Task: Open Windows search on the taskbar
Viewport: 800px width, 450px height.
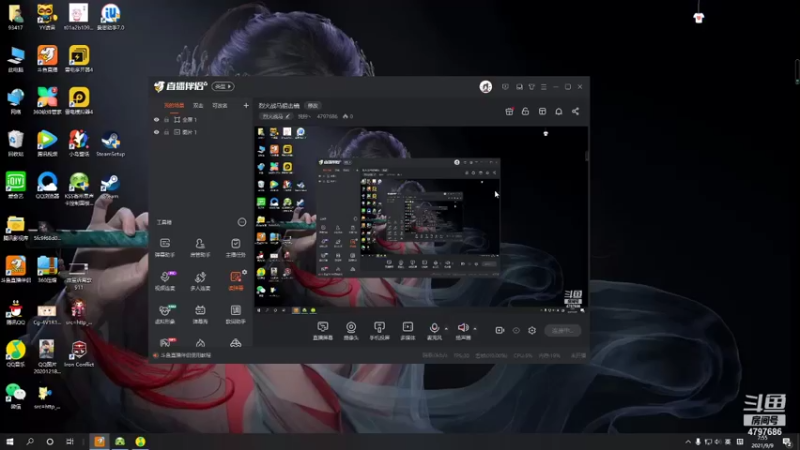Action: (30, 442)
